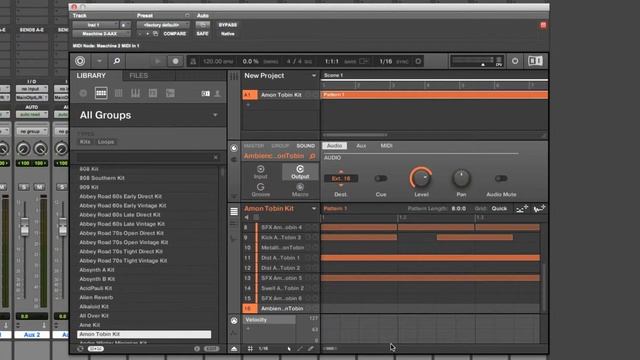The height and width of the screenshot is (360, 640).
Task: Click the control lane velocity icon
Action: 234,321
